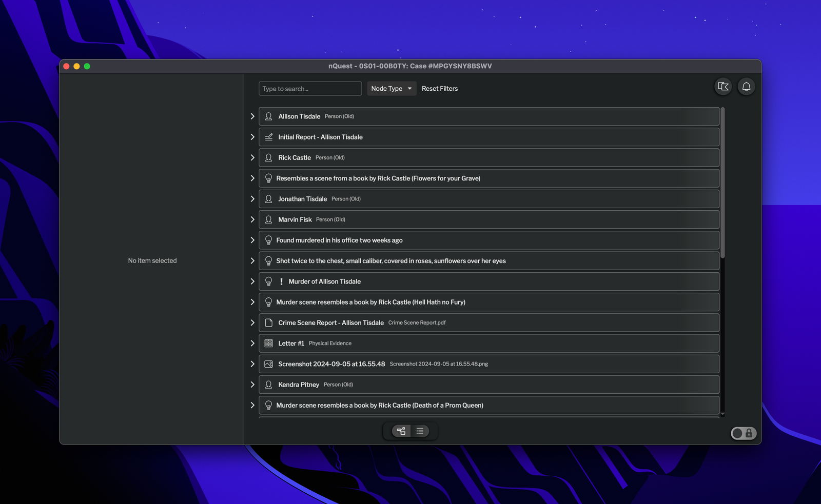Click the person icon beside Rick Castle

click(268, 157)
